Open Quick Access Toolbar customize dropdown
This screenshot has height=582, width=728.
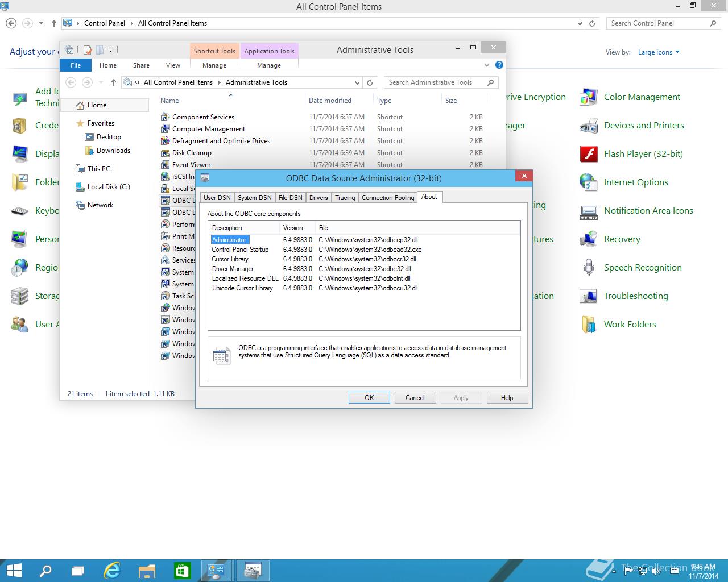(x=110, y=50)
